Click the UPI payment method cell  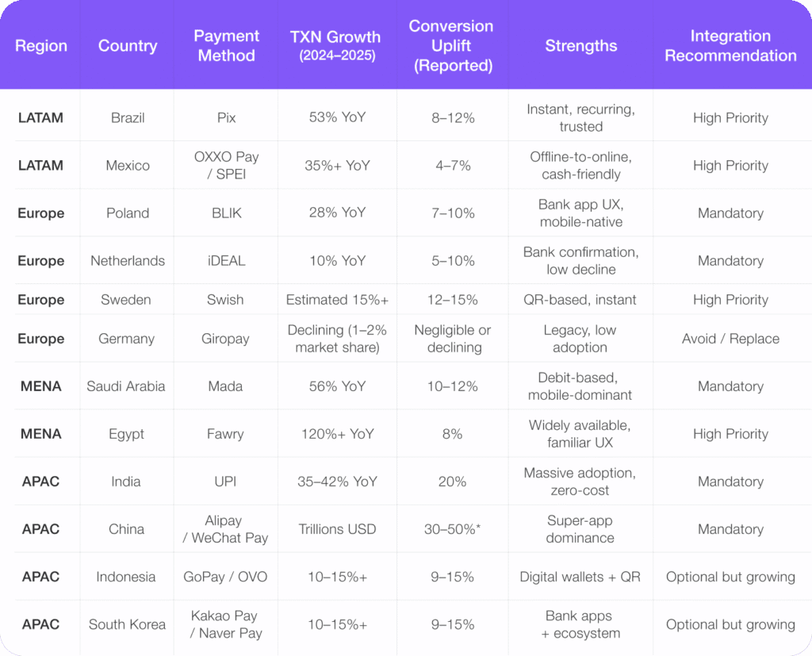[x=226, y=481]
